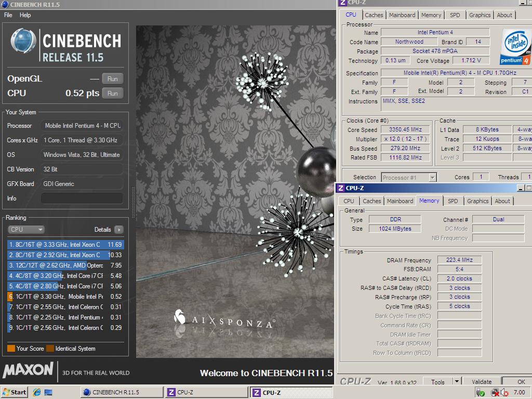Switch to SPD tab in upper CPU-Z window
Viewport: 532px width, 399px height.
455,15
